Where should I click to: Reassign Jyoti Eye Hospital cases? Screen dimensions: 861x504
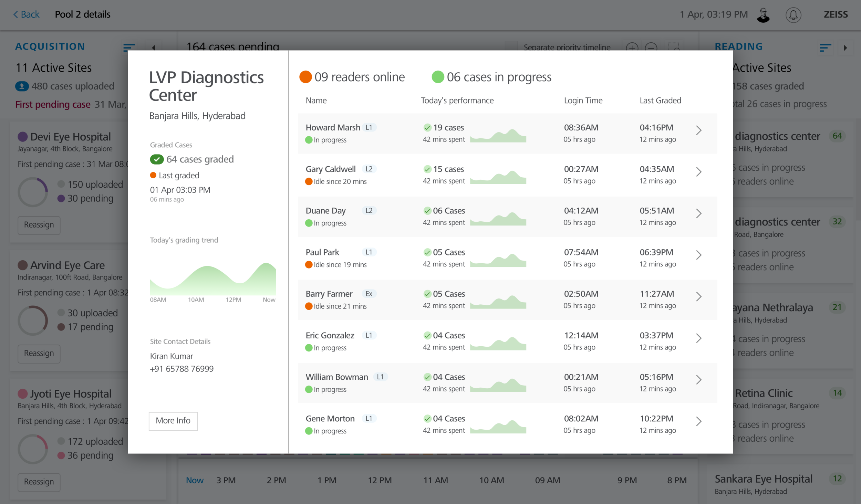tap(39, 482)
